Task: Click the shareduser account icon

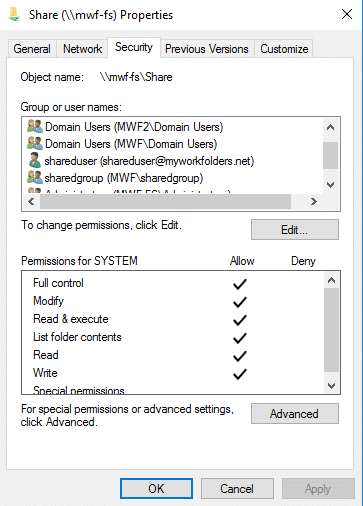Action: [x=35, y=161]
